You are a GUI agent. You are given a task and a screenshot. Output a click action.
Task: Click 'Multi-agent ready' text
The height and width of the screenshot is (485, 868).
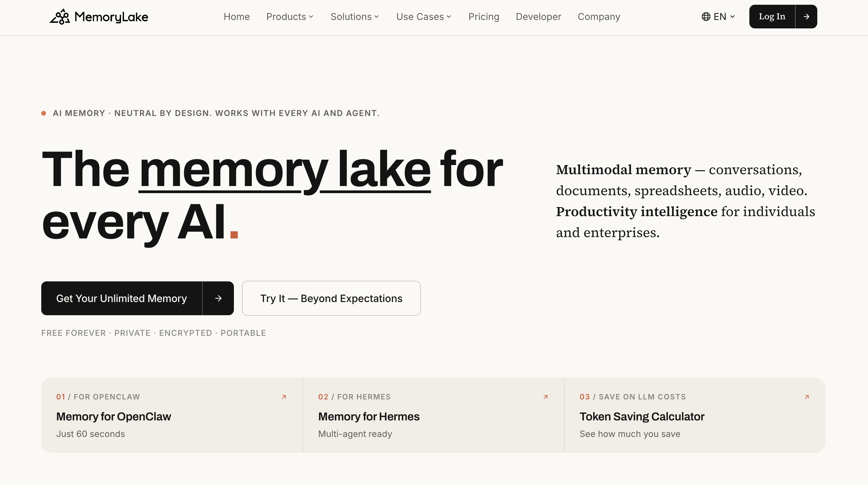point(355,434)
